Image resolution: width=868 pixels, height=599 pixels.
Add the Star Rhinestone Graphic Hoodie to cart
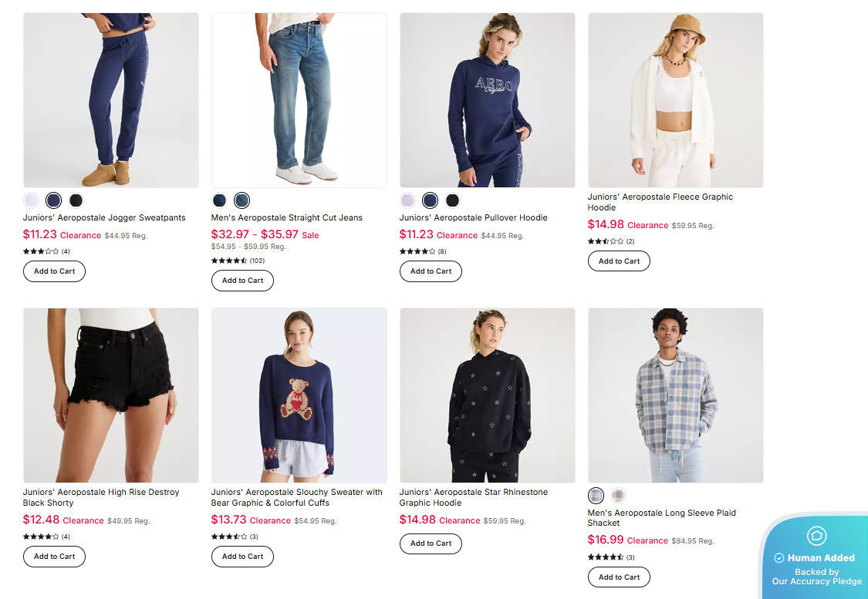pos(431,543)
